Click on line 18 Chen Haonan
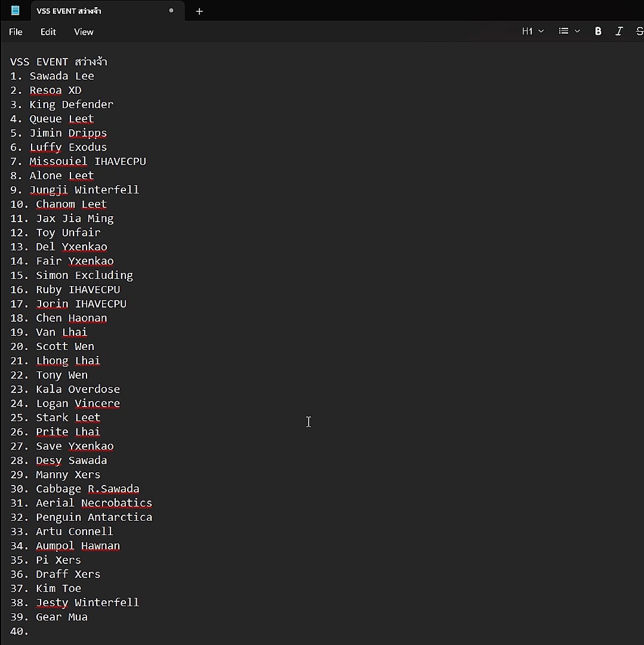Screen dimensions: 644x645 point(58,318)
